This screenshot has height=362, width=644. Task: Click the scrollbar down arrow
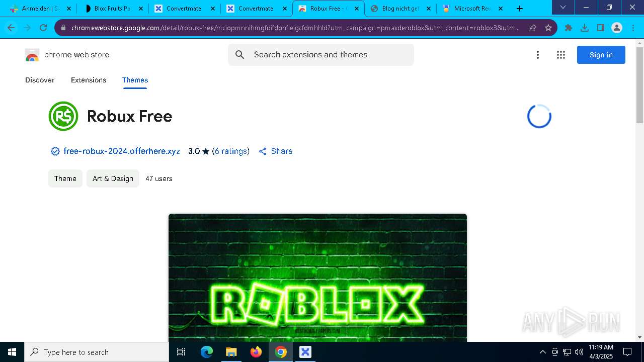pos(639,337)
